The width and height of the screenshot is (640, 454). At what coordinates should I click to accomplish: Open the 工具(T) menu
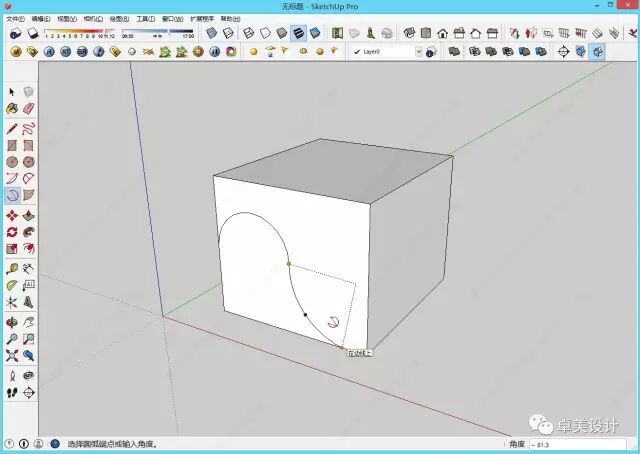[x=145, y=19]
